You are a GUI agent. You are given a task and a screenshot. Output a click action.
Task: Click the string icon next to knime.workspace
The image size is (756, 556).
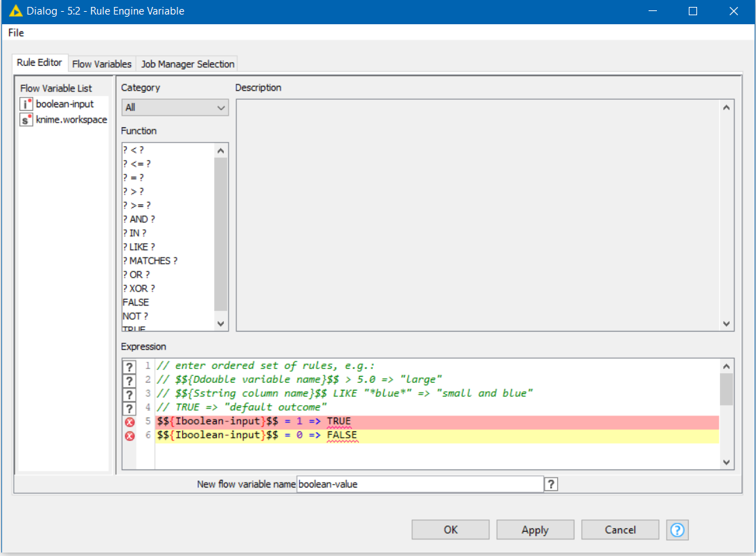(26, 120)
